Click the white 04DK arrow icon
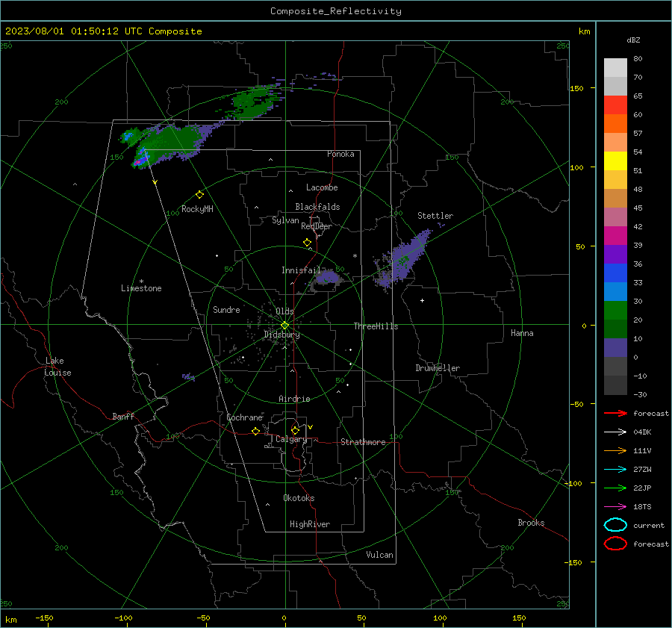This screenshot has height=628, width=672. point(615,432)
